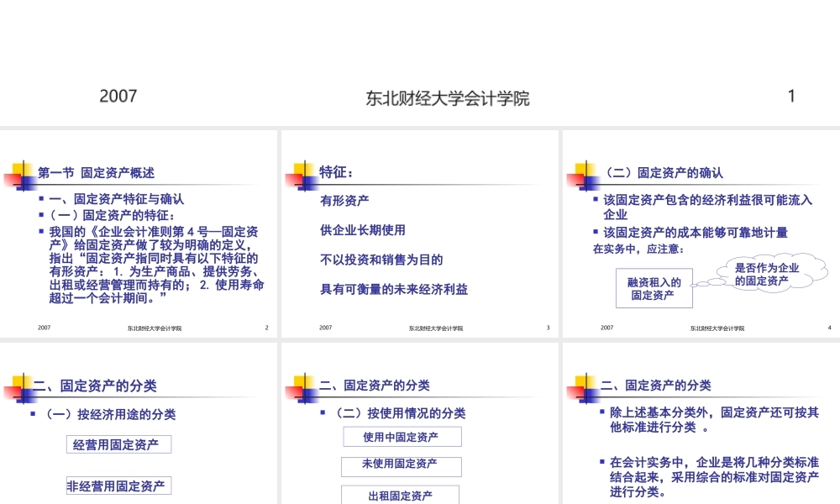Click the 2007 date text in header
The width and height of the screenshot is (840, 504).
118,96
